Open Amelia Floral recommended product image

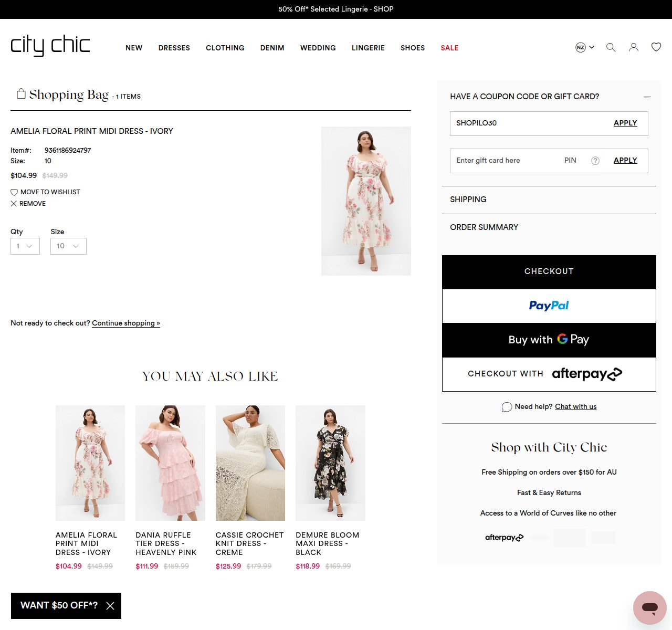pyautogui.click(x=90, y=463)
